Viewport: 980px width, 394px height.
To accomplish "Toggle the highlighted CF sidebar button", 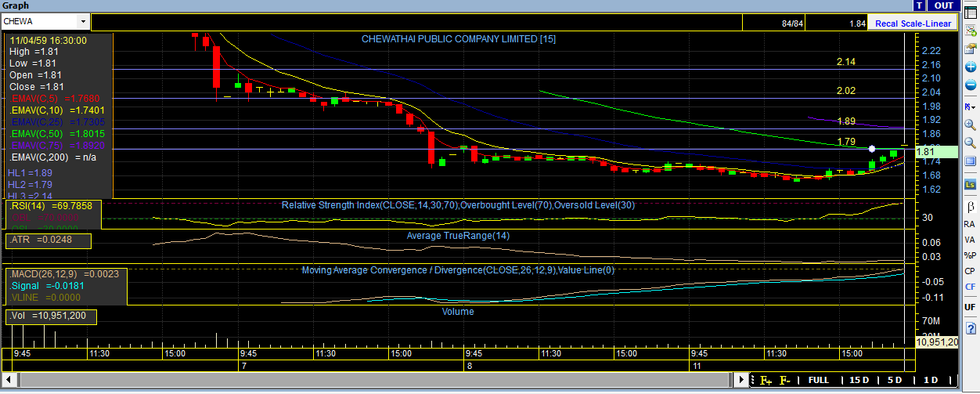I will click(970, 287).
